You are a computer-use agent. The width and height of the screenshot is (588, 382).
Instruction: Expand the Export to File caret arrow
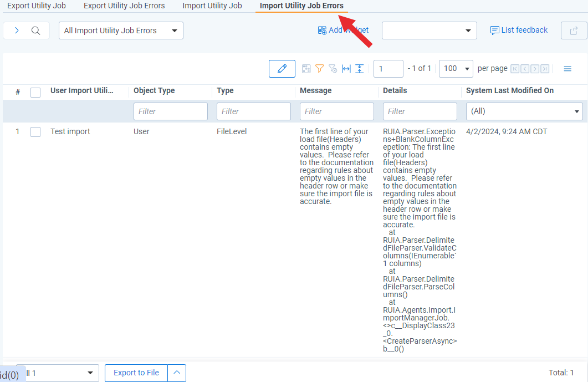click(177, 373)
